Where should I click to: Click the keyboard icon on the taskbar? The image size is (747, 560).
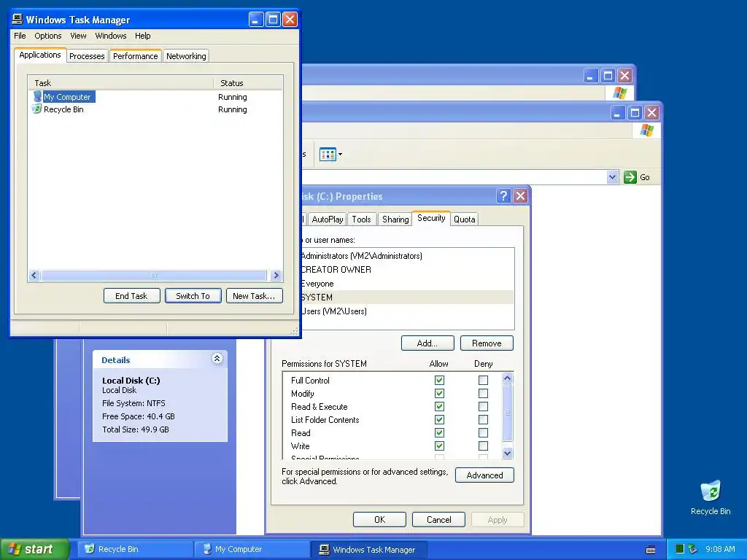(x=650, y=550)
